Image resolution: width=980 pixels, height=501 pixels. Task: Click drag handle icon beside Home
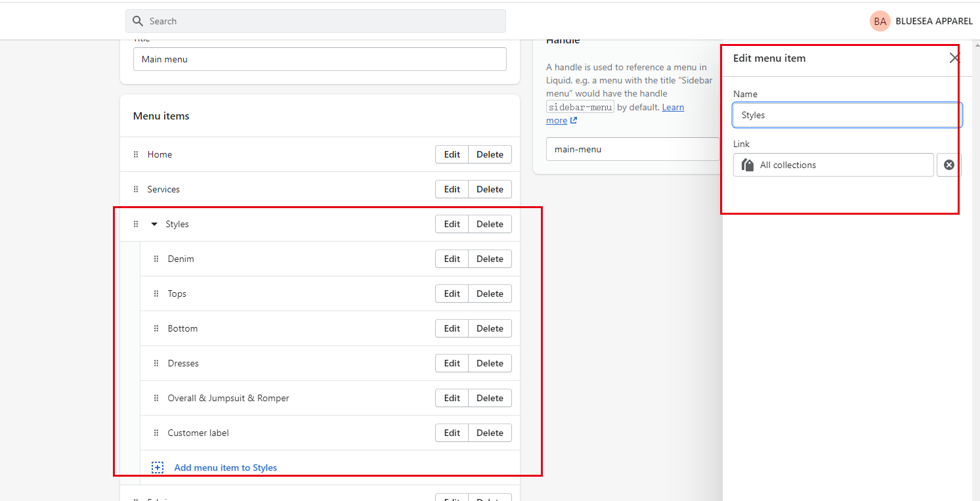(x=136, y=154)
